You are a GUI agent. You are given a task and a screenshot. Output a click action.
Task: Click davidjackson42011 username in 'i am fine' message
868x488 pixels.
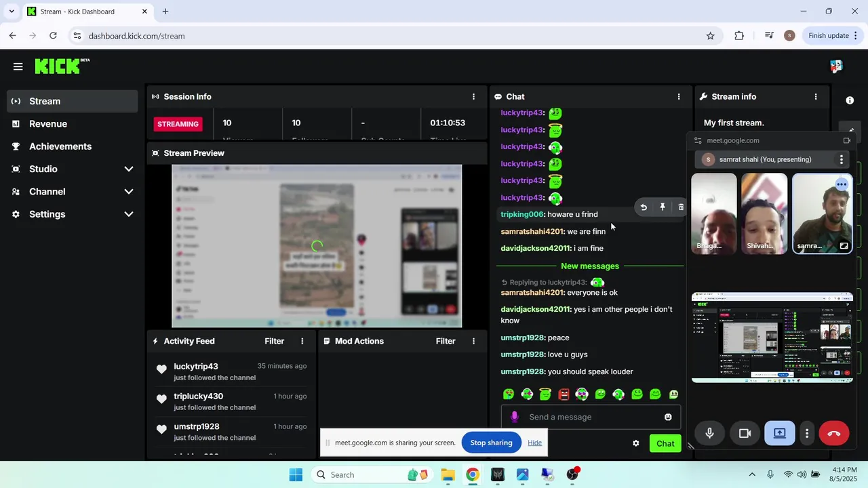[536, 248]
